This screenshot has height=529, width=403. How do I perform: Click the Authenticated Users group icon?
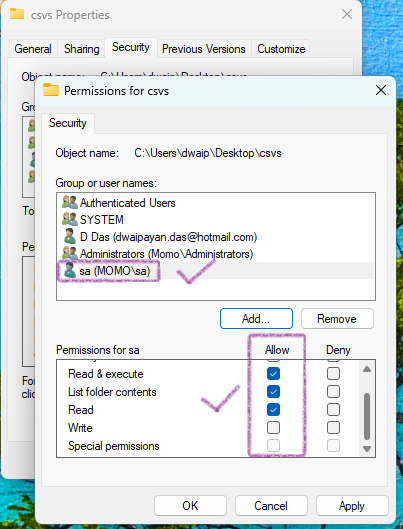70,202
